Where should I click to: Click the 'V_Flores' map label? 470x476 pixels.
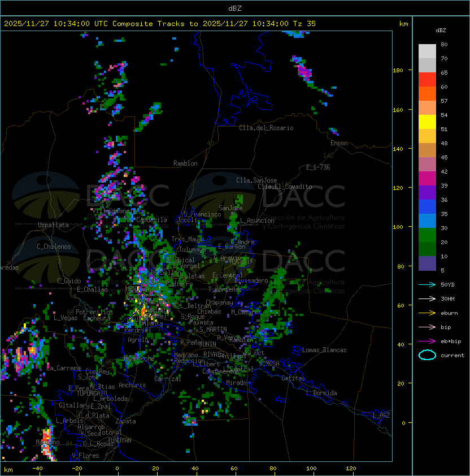[x=85, y=456]
